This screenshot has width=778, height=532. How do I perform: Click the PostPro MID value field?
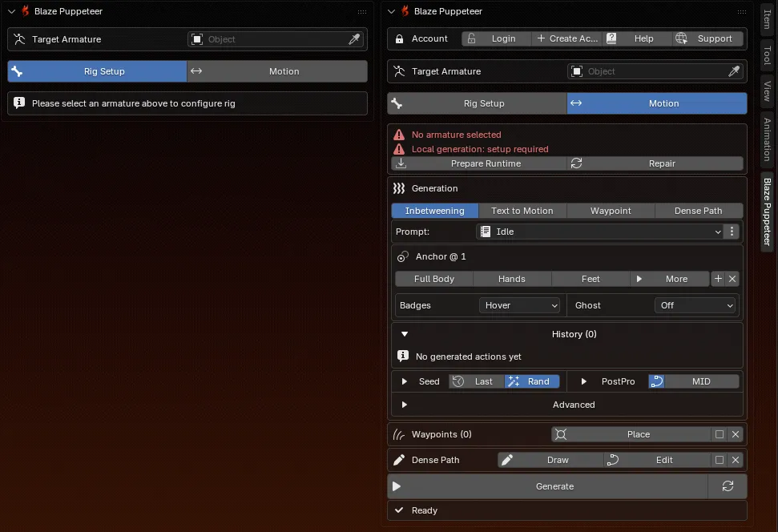[x=702, y=381]
